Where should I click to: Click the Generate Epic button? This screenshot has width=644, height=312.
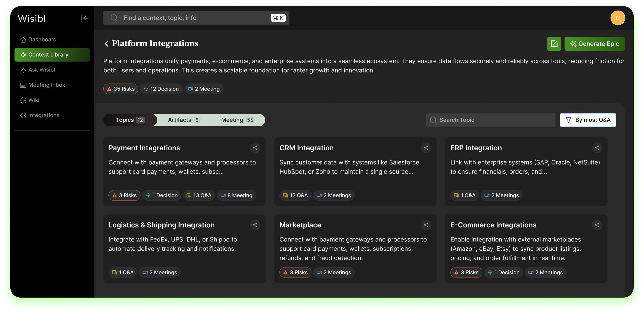tap(594, 44)
